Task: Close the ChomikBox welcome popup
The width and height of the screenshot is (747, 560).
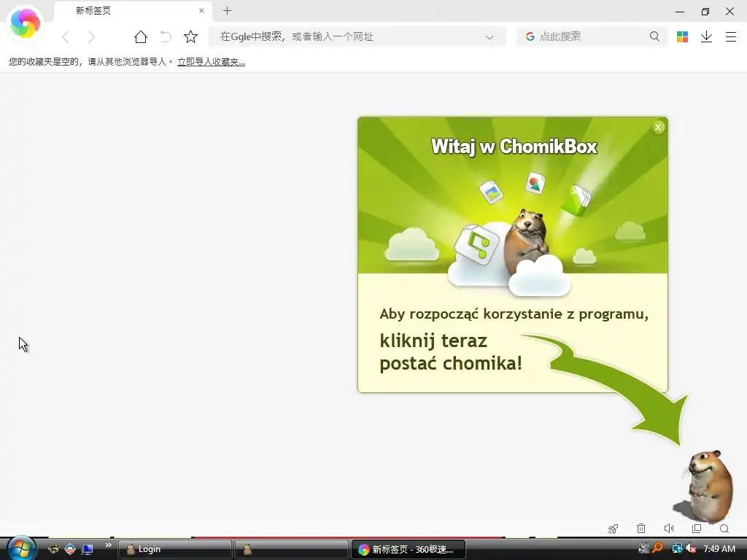Action: point(658,127)
